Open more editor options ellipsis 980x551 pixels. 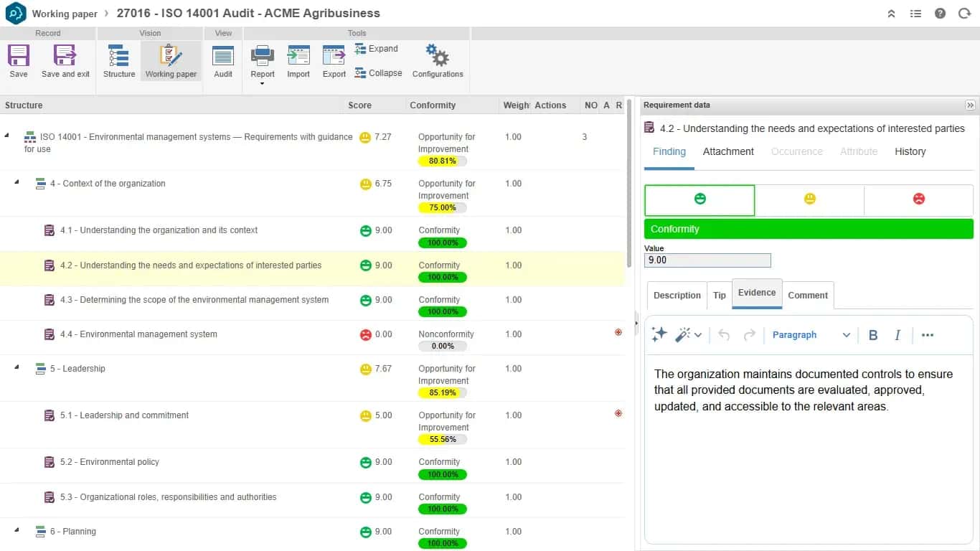click(x=928, y=335)
